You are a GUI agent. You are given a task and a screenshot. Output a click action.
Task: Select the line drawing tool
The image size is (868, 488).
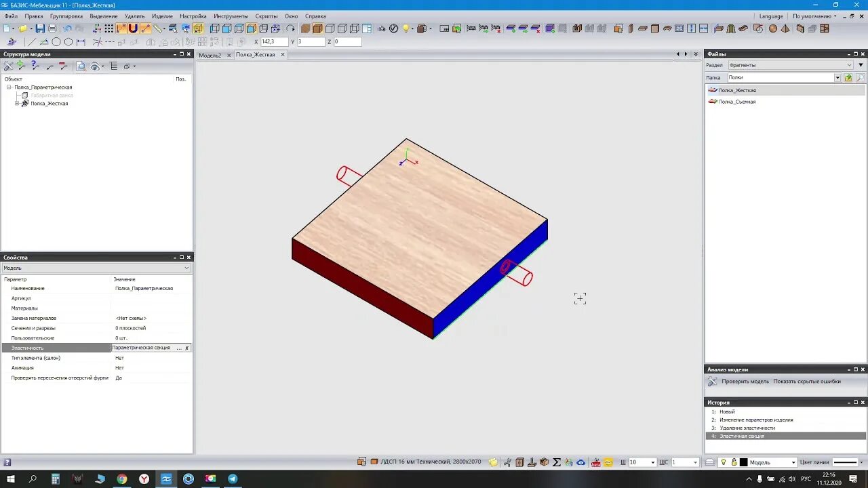point(31,42)
